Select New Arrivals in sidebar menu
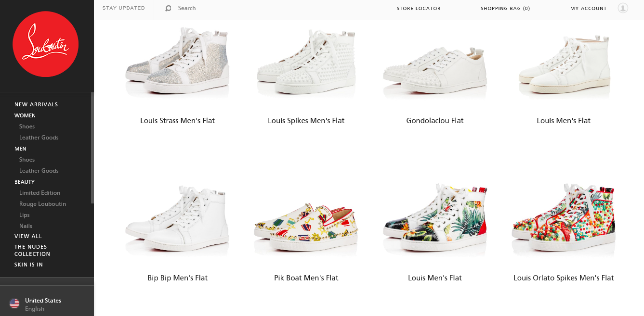 36,104
